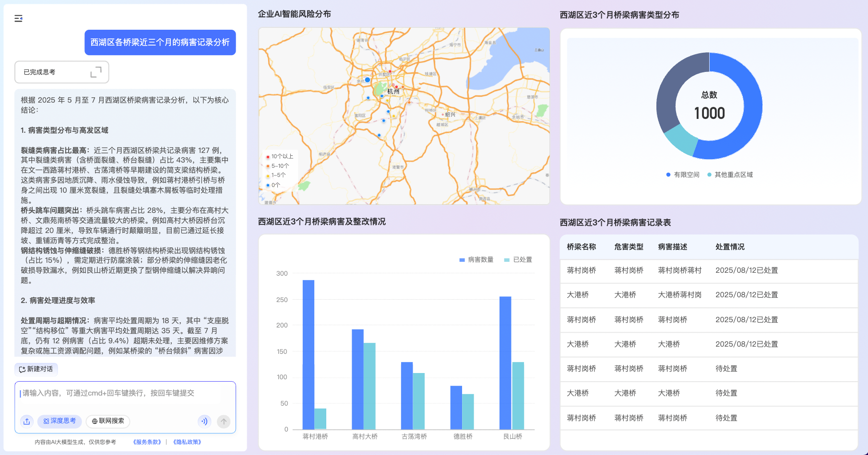Open the 隐私政策 privacy policy link

pos(187,442)
